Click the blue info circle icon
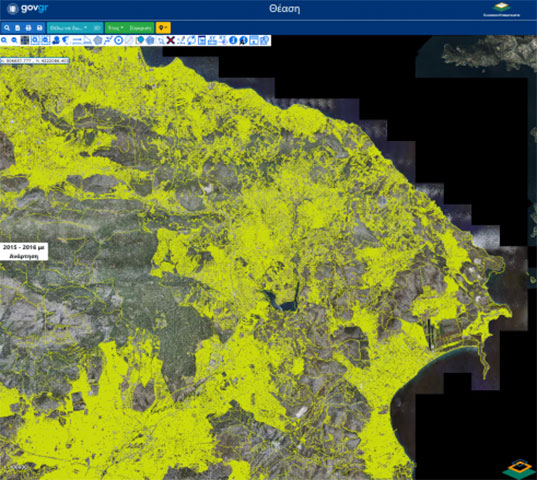Image resolution: width=537 pixels, height=480 pixels. 233,40
